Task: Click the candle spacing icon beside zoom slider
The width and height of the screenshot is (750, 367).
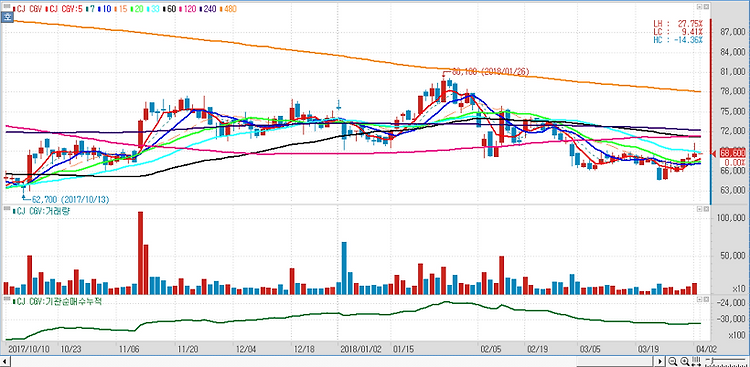Action: click(696, 361)
